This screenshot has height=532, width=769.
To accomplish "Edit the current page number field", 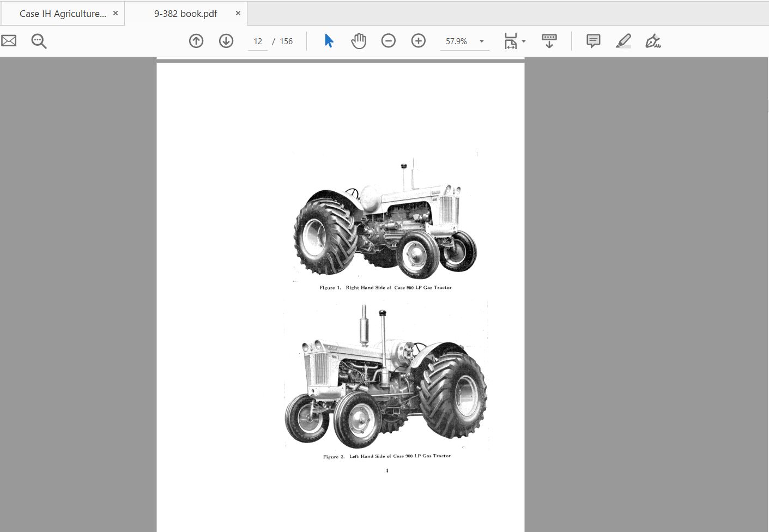I will tap(258, 41).
